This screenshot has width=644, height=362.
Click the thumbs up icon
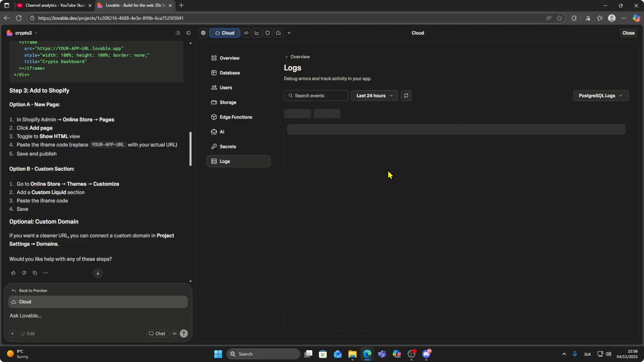tap(13, 273)
